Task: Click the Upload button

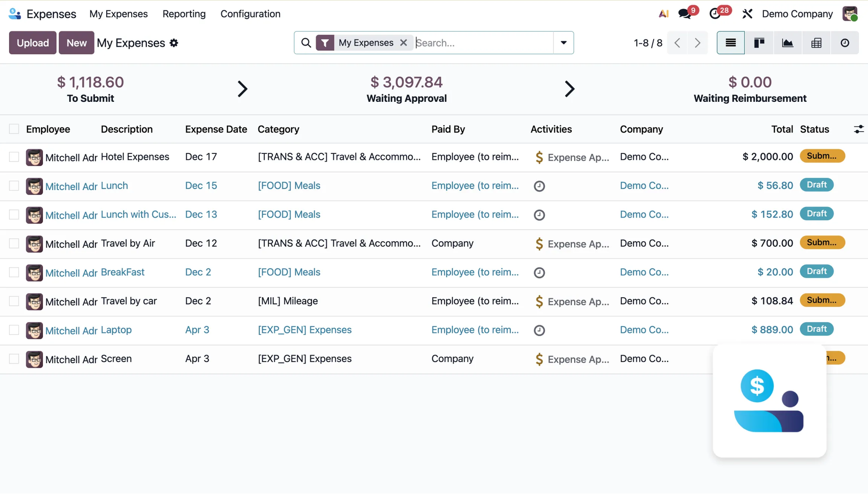Action: click(x=33, y=43)
